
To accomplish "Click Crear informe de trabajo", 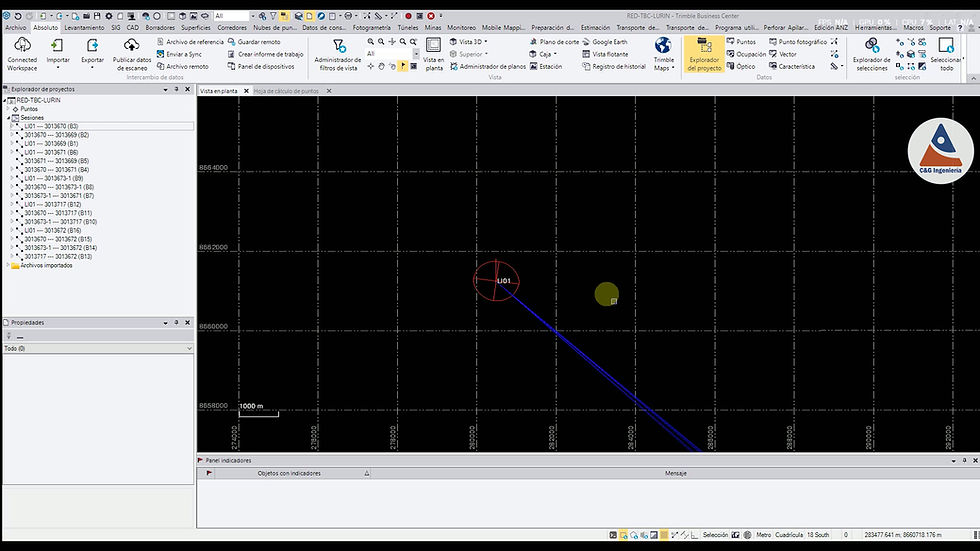I will click(266, 54).
